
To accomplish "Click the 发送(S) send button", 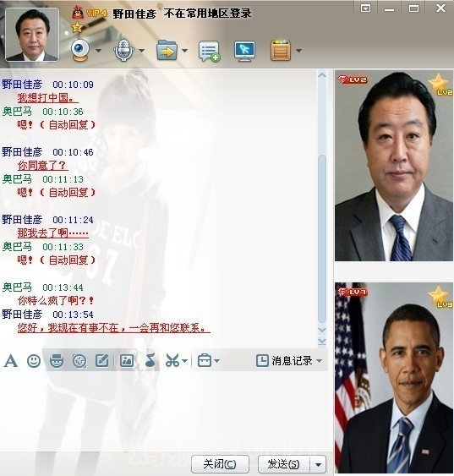I will tap(284, 464).
